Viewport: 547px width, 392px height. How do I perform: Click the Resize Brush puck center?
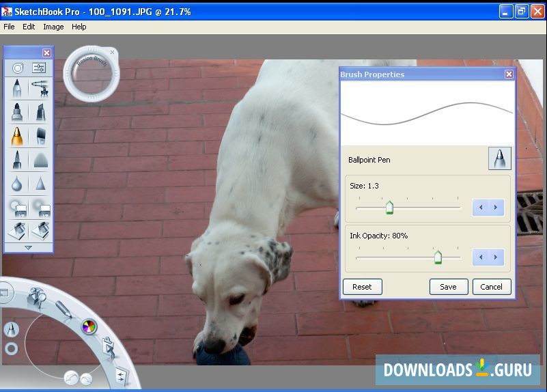[92, 73]
